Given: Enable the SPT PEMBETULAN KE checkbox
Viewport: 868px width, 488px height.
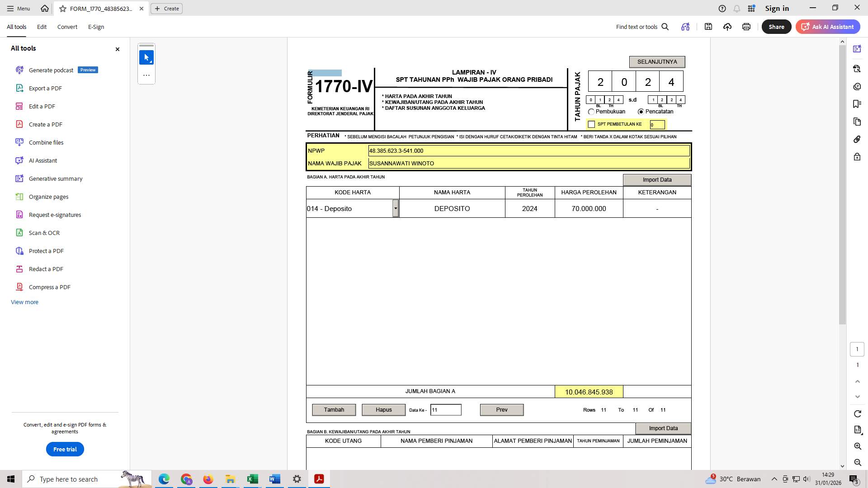Looking at the screenshot, I should coord(591,124).
